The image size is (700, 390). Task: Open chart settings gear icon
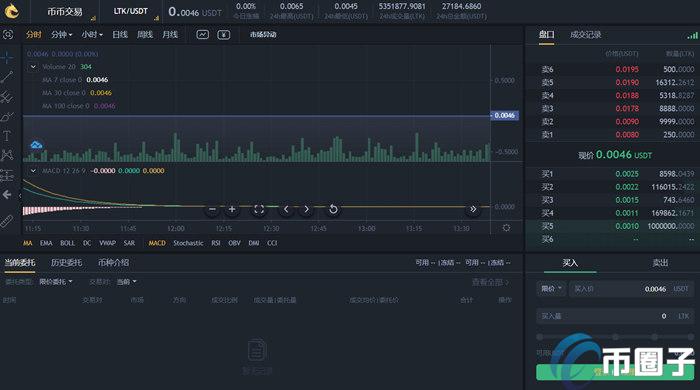[506, 228]
